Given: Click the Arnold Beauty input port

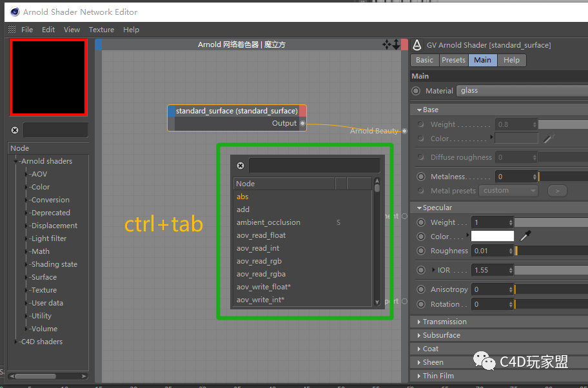Looking at the screenshot, I should (404, 131).
